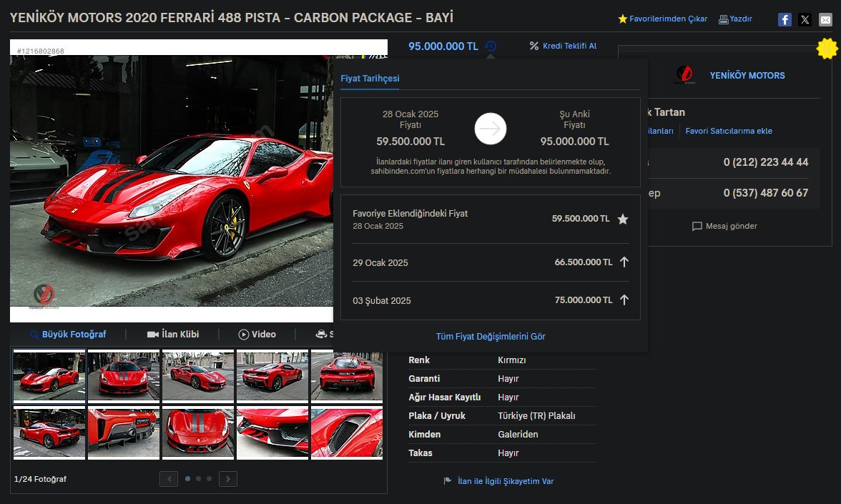Click Tüm Fiyat Değişimlerini Gör link
This screenshot has height=504, width=841.
(x=491, y=336)
